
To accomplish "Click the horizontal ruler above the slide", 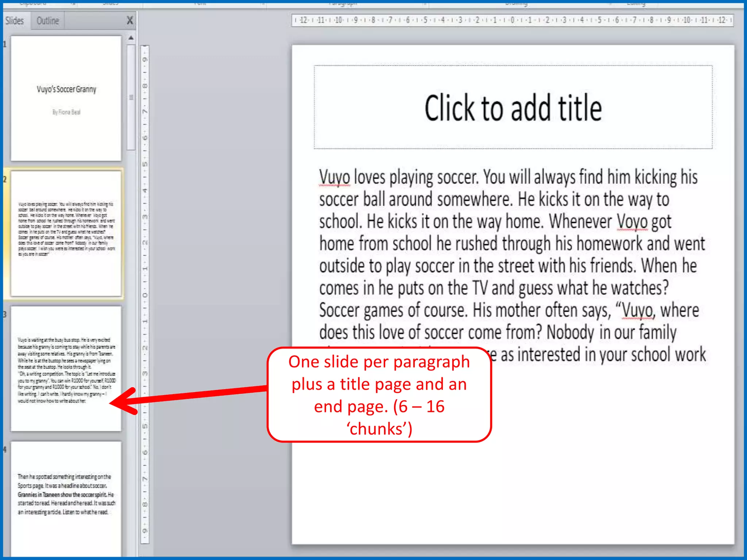I will click(512, 20).
